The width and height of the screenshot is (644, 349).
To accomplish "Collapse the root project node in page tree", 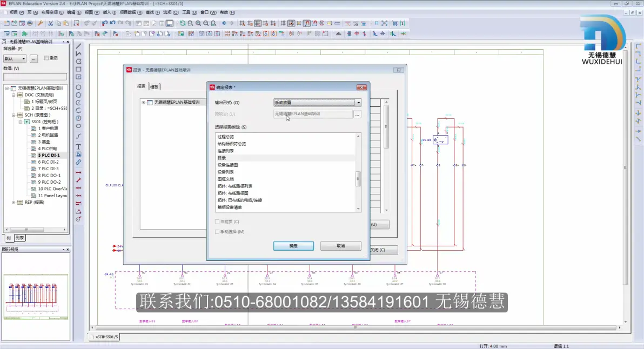I will pyautogui.click(x=7, y=88).
